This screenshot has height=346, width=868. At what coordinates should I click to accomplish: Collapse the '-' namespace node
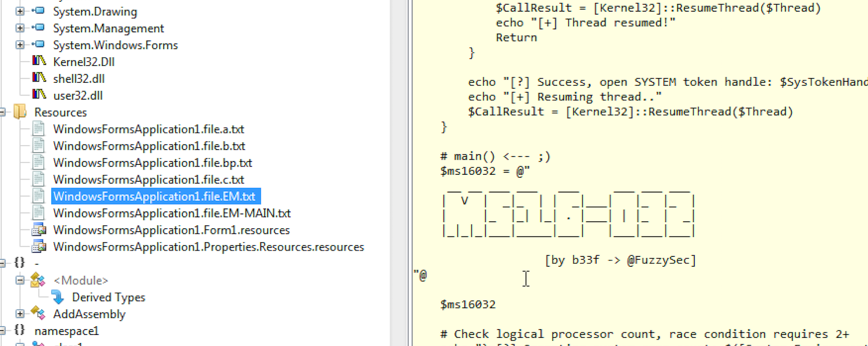point(2,263)
